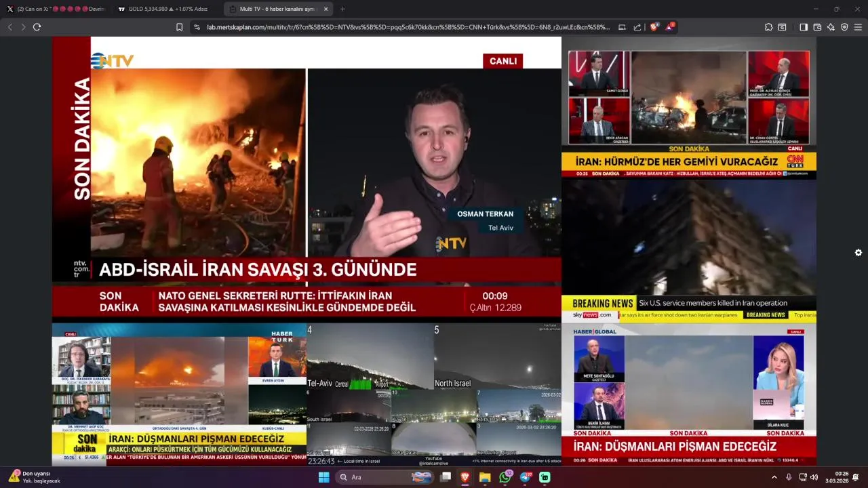868x488 pixels.
Task: Open Telegram from the taskbar
Action: pyautogui.click(x=525, y=477)
